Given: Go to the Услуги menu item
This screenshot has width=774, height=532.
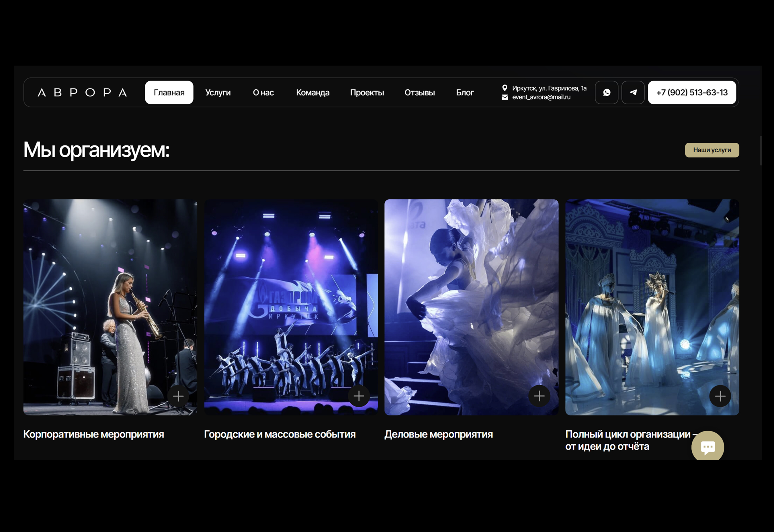Looking at the screenshot, I should [218, 92].
